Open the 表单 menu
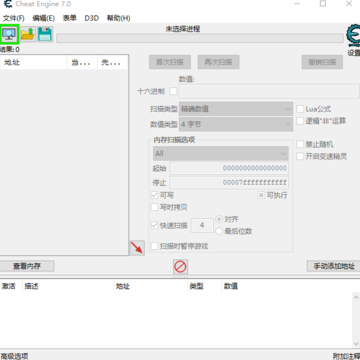The height and width of the screenshot is (360, 360). (x=70, y=18)
